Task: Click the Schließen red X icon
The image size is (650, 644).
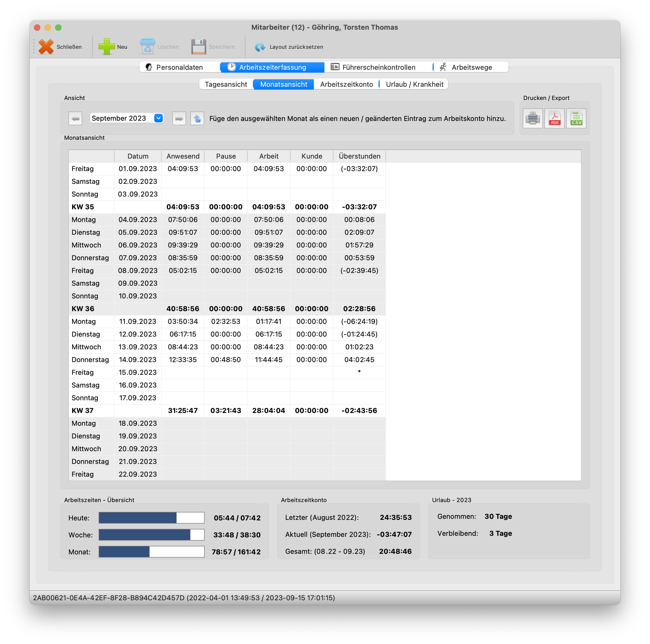Action: point(46,47)
